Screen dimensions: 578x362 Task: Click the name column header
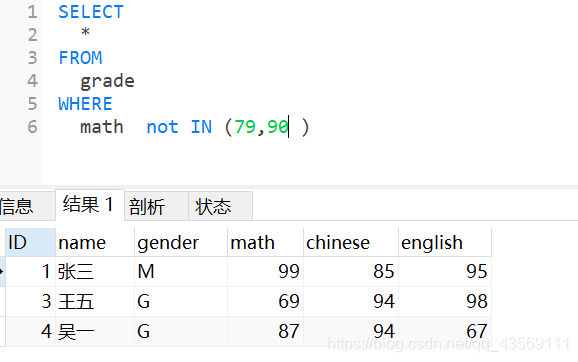(x=95, y=243)
